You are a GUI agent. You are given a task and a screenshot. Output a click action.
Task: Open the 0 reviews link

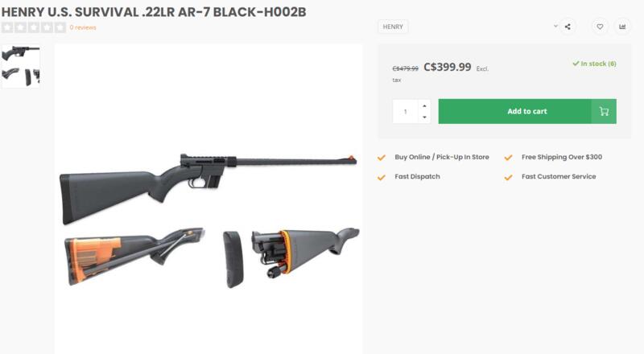(83, 27)
